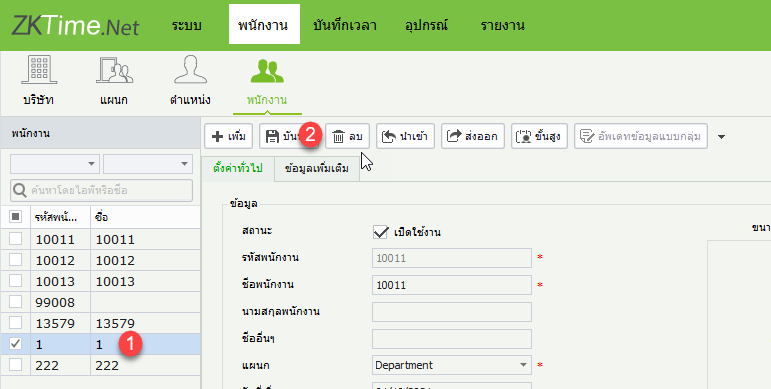Screen dimensions: 771x389
Task: Toggle the select-all header checkbox
Action: click(x=16, y=216)
